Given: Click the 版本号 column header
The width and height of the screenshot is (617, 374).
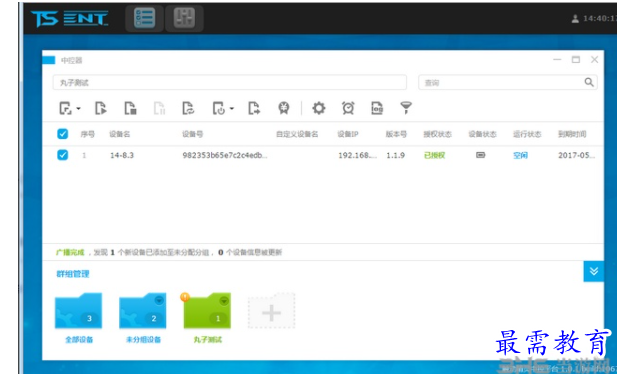Looking at the screenshot, I should pyautogui.click(x=396, y=134).
